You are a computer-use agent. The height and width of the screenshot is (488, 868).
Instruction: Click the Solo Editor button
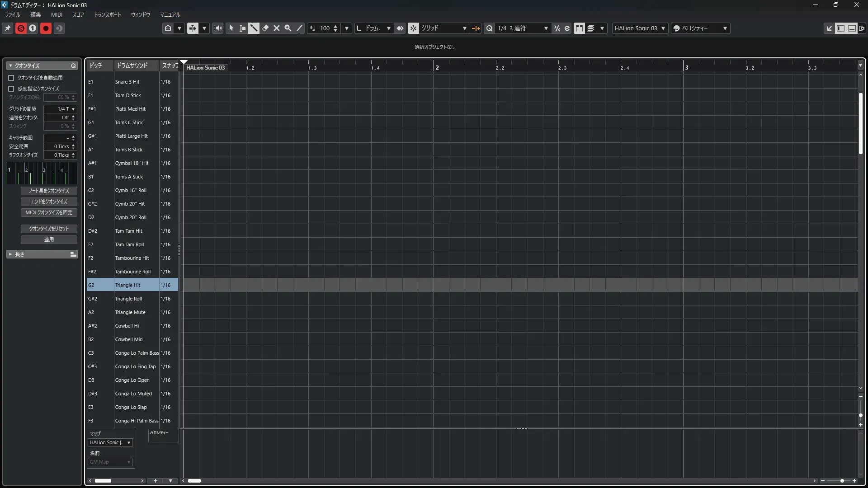click(x=21, y=28)
